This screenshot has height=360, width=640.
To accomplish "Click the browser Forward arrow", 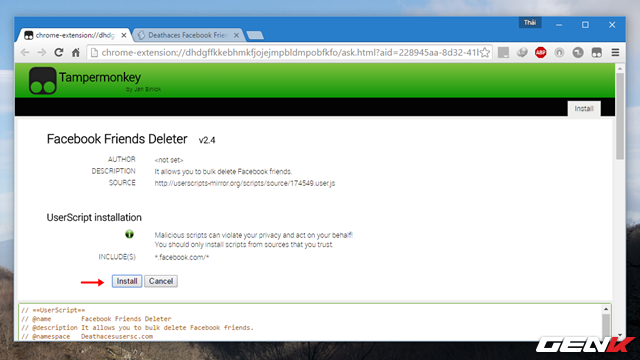I will [x=42, y=52].
